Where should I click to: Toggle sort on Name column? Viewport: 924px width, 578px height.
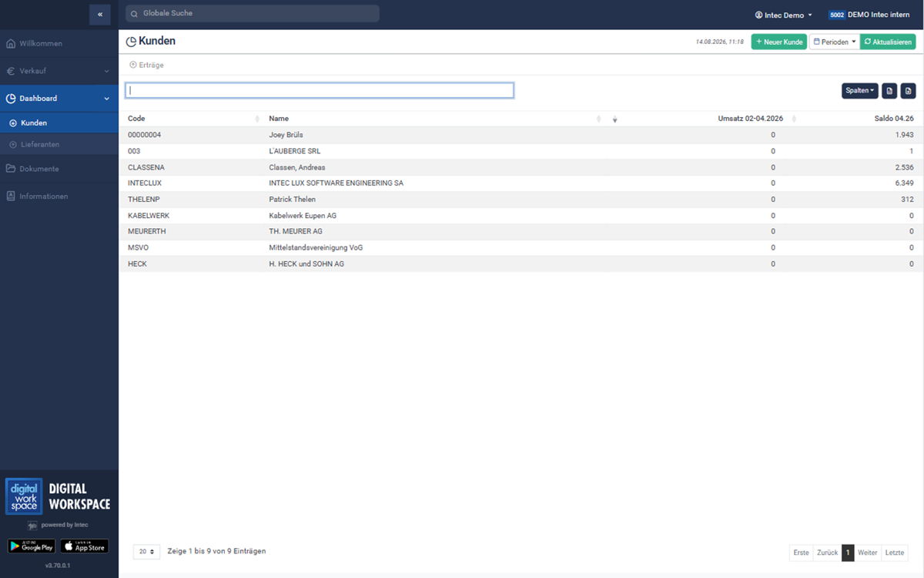(x=599, y=119)
